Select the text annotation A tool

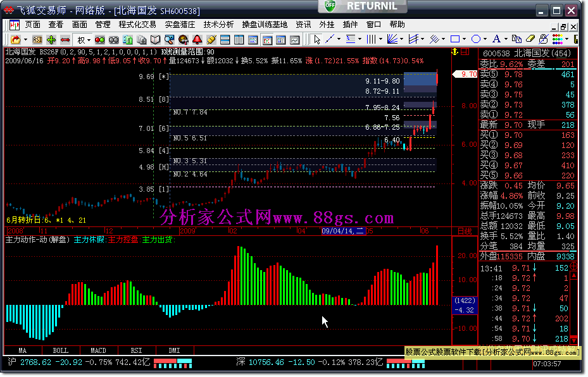point(496,39)
